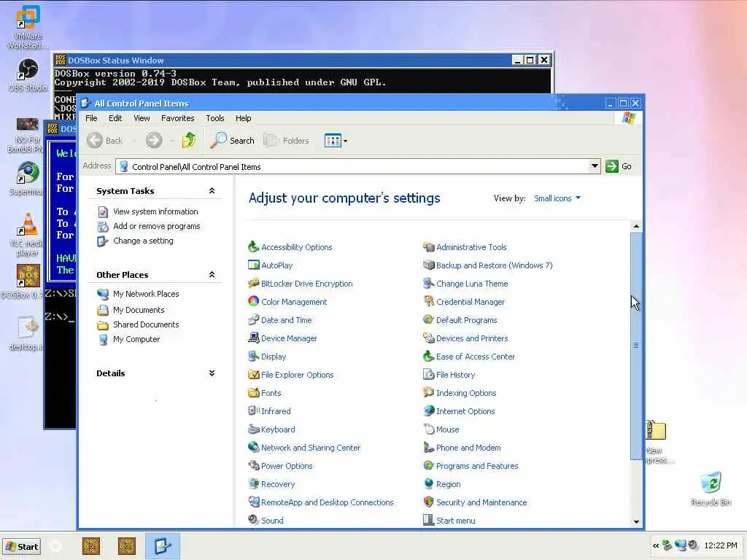Open the Recovery icon
The width and height of the screenshot is (747, 560).
[253, 484]
